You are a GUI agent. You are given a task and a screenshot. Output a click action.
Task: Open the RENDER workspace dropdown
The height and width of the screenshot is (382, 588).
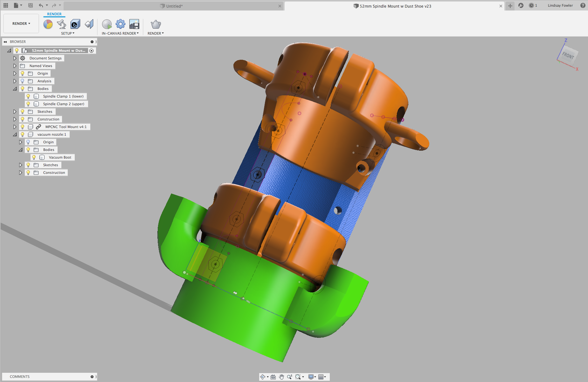click(21, 24)
